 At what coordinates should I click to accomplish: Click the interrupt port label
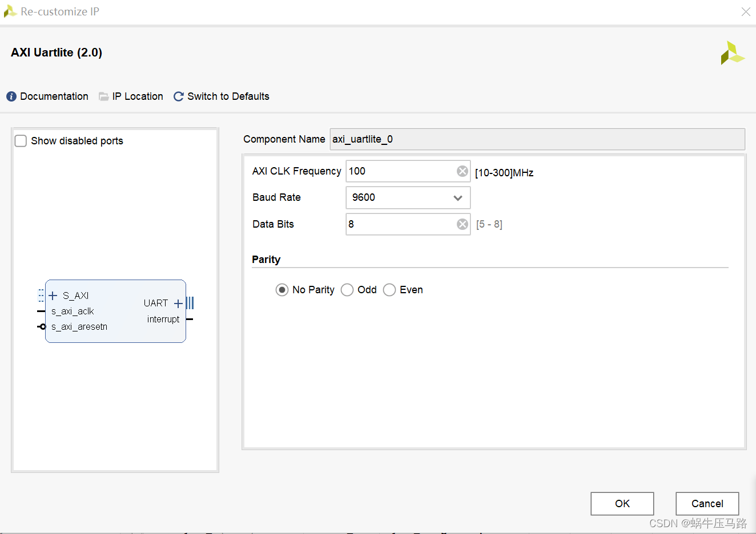coord(163,319)
